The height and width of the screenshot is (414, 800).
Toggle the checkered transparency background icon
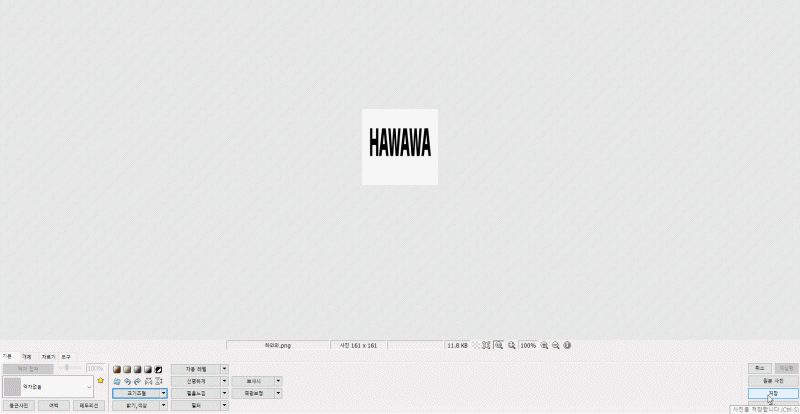pyautogui.click(x=476, y=346)
